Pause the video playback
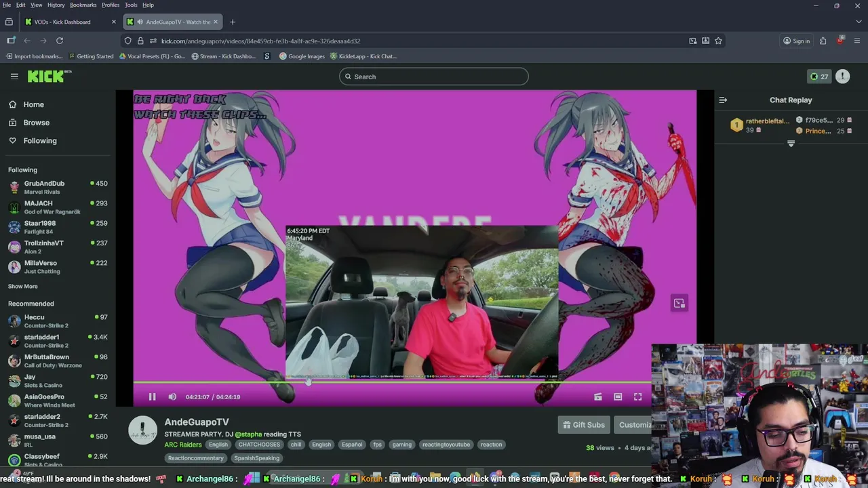This screenshot has height=488, width=868. tap(152, 397)
